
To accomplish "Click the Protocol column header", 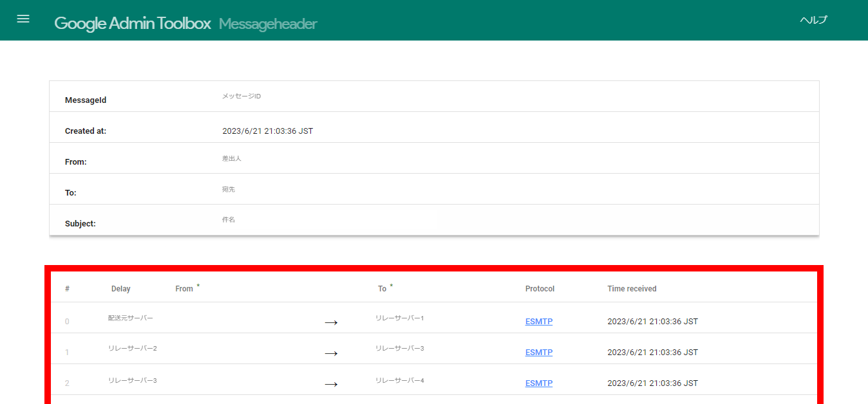I will click(540, 289).
